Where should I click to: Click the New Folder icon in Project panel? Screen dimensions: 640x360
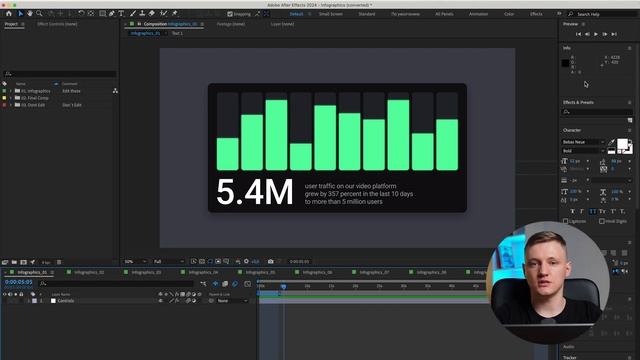pyautogui.click(x=14, y=262)
